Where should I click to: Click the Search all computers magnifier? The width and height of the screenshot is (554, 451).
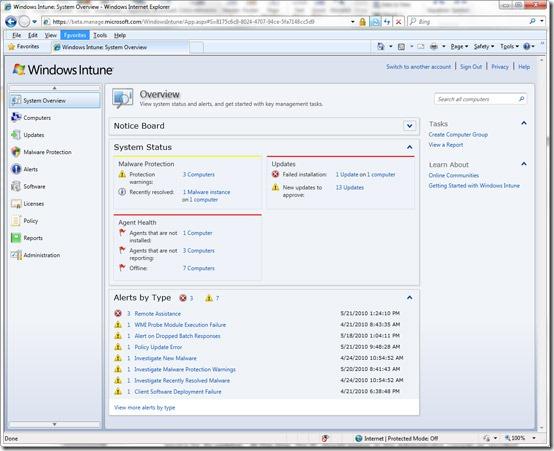(521, 99)
